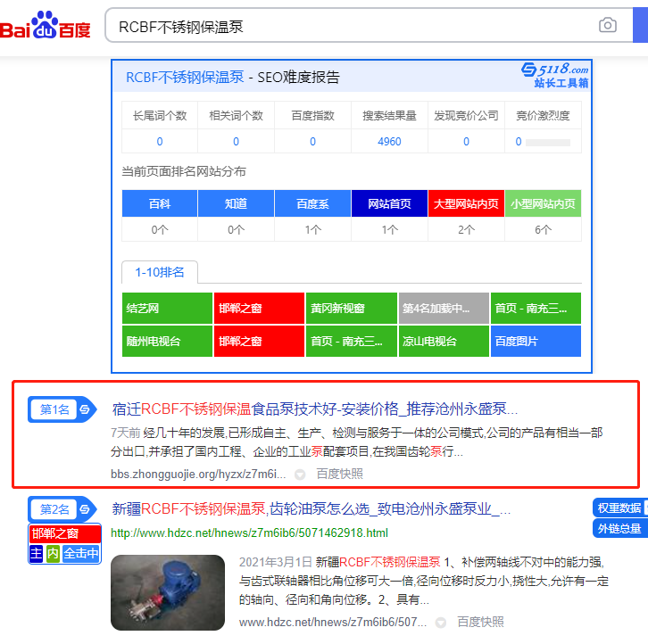This screenshot has height=644, width=648.
Task: Click the 竞价激烈度 progress bar
Action: [x=548, y=143]
